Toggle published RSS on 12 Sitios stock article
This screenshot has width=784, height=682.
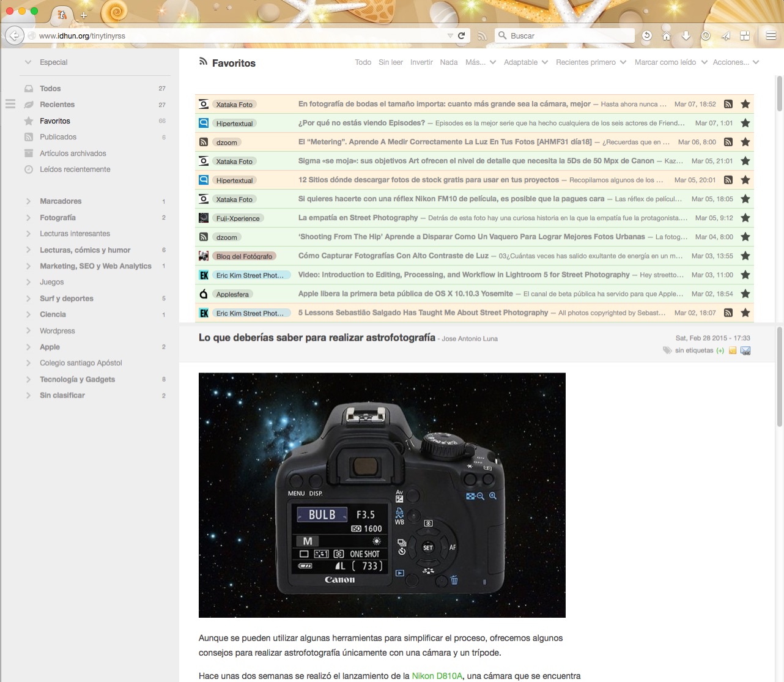point(728,180)
